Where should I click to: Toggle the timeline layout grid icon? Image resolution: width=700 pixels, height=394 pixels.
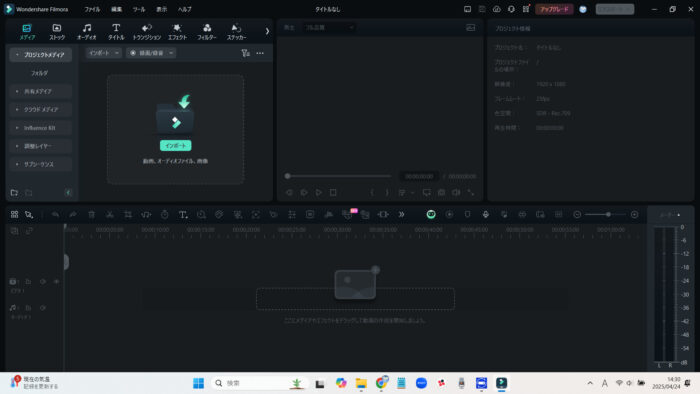tap(14, 215)
